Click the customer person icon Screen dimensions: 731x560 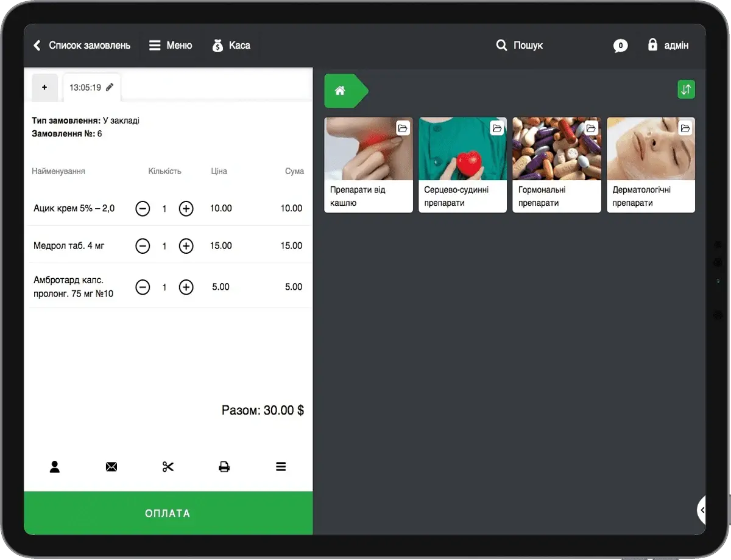(55, 467)
